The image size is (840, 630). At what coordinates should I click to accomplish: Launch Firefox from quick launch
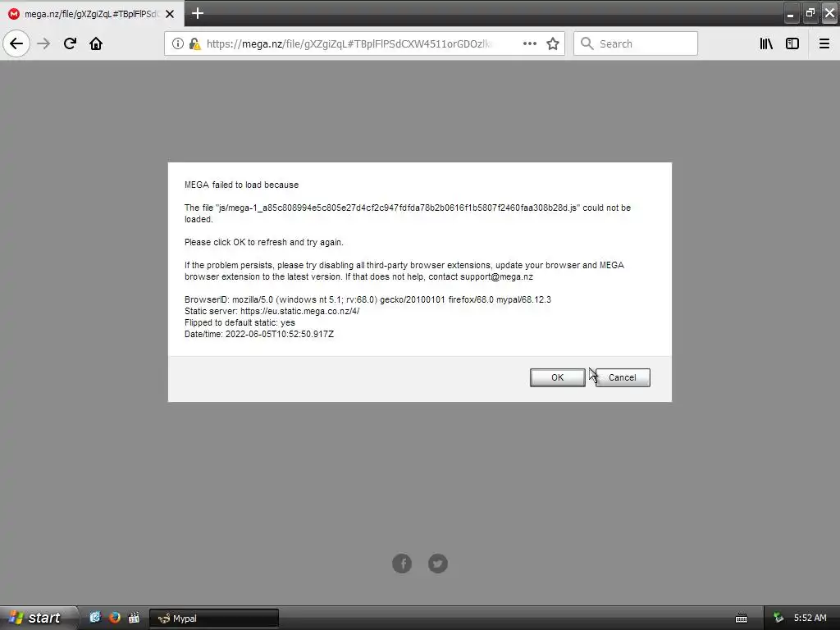coord(115,618)
